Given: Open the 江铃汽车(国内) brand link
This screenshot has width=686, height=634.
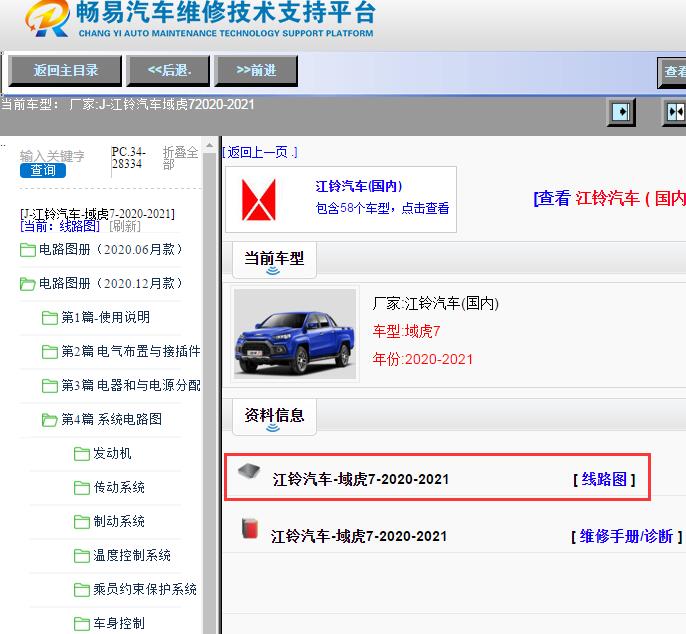Looking at the screenshot, I should coord(358,186).
